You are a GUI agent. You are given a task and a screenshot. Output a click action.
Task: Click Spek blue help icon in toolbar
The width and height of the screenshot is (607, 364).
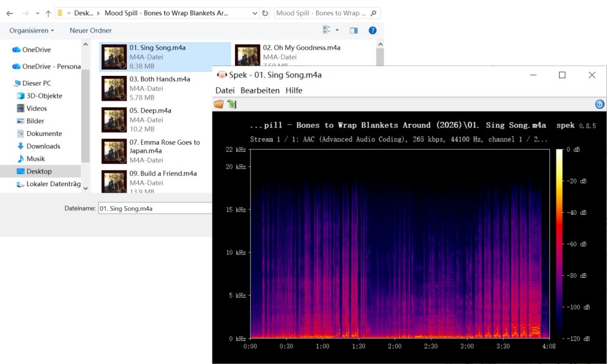click(x=599, y=104)
